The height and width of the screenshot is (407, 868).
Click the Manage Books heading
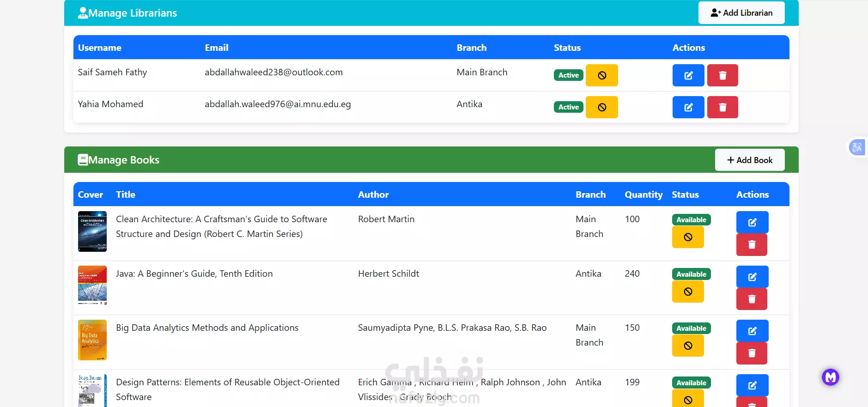pos(124,160)
